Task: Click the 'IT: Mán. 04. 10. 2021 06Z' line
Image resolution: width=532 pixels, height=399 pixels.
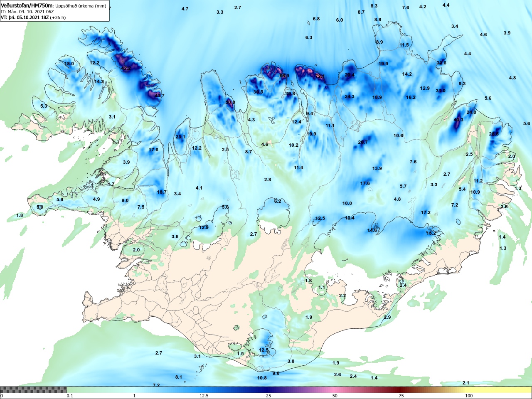Action: (27, 12)
